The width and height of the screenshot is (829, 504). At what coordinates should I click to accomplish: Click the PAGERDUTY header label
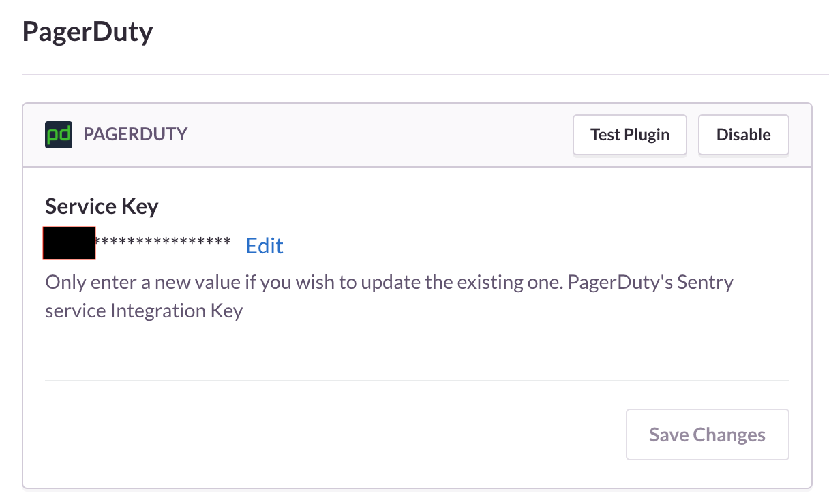pos(136,134)
